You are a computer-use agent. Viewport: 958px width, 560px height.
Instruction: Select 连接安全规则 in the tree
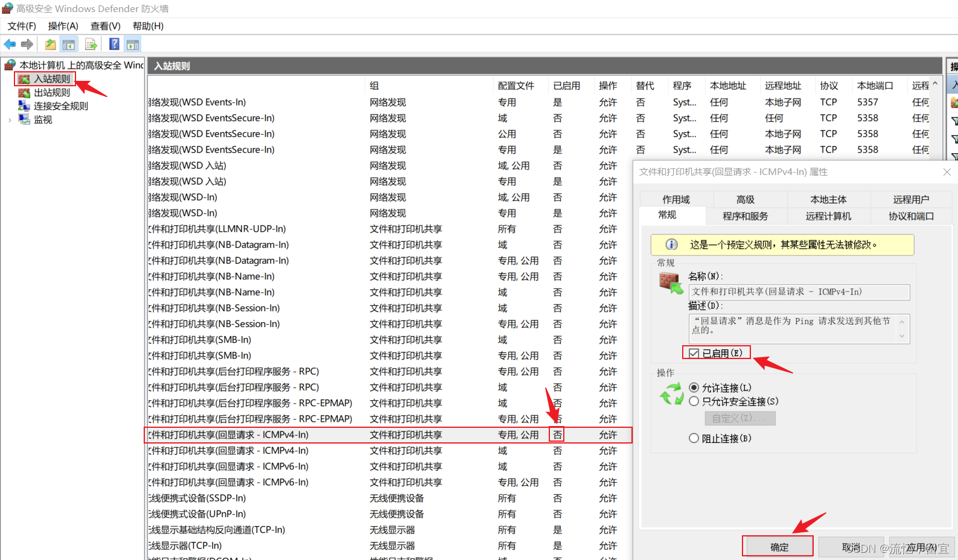[61, 106]
